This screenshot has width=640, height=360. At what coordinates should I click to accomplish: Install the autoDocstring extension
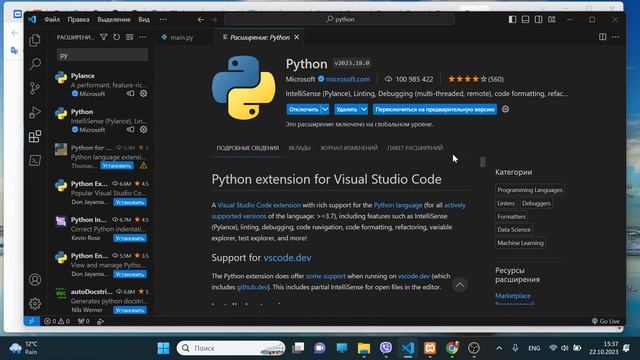point(130,310)
